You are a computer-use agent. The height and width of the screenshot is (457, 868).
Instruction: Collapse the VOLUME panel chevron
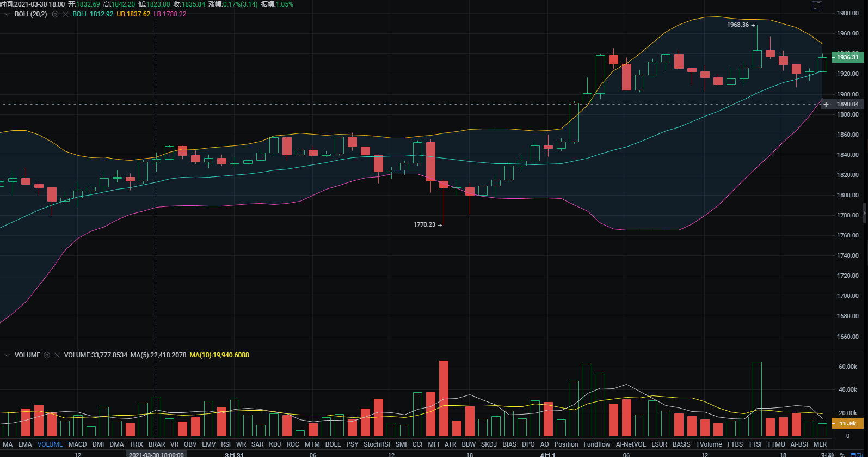point(7,355)
